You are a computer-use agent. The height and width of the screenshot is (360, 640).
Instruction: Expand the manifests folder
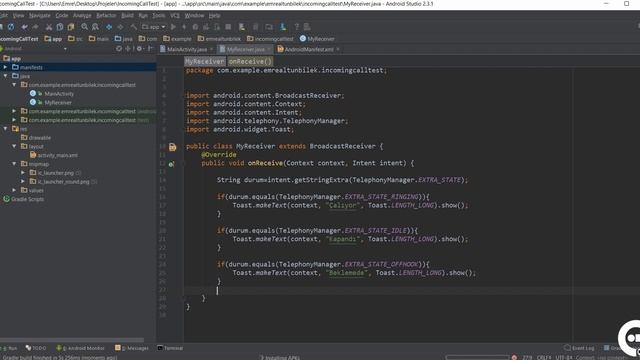[x=5, y=67]
